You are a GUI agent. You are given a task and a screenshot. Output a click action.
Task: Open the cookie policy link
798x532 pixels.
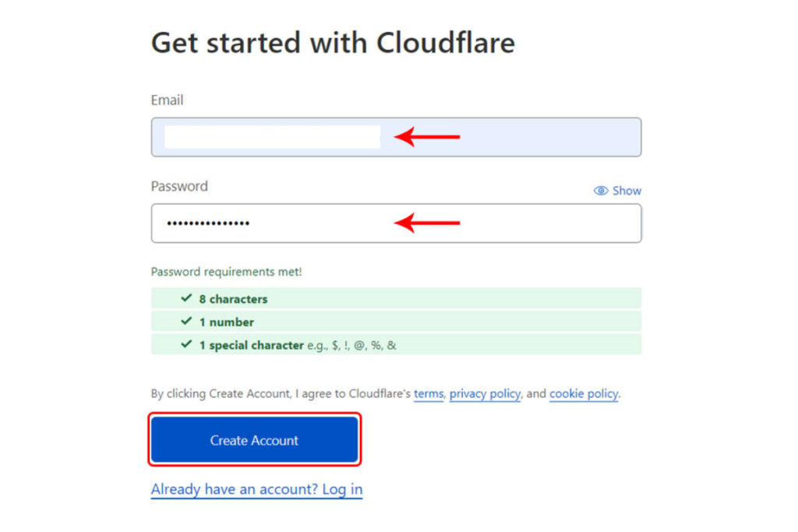584,393
